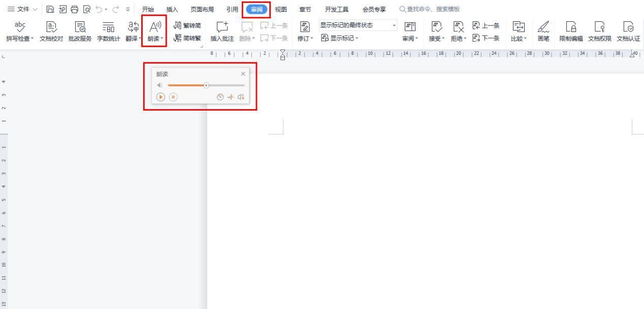Toggle track changes (修订)
Screen dimensions: 644x309
(305, 31)
